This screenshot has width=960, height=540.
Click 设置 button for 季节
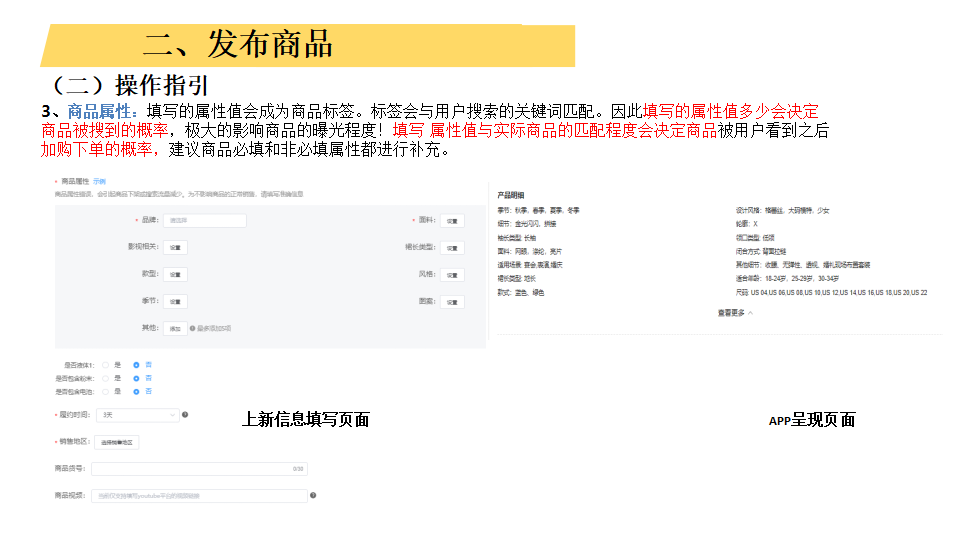(175, 301)
